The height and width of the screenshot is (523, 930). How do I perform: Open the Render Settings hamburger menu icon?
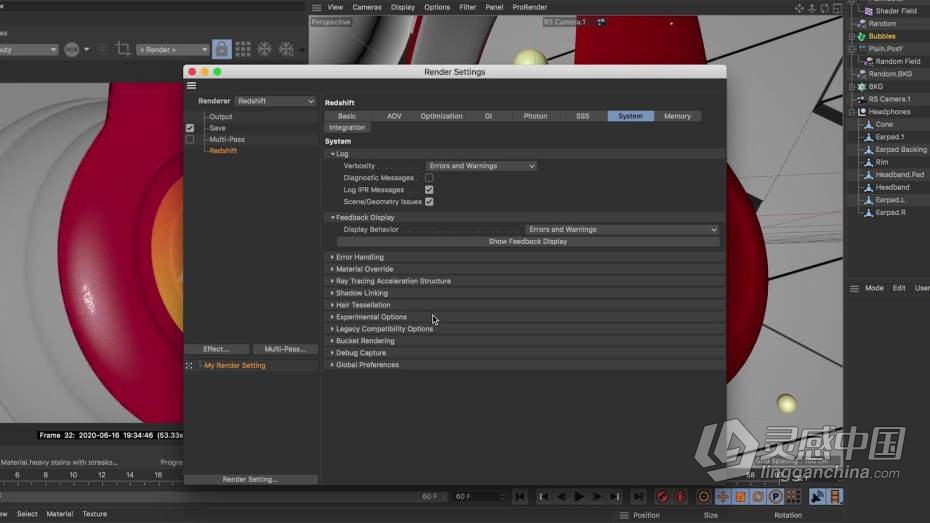192,86
